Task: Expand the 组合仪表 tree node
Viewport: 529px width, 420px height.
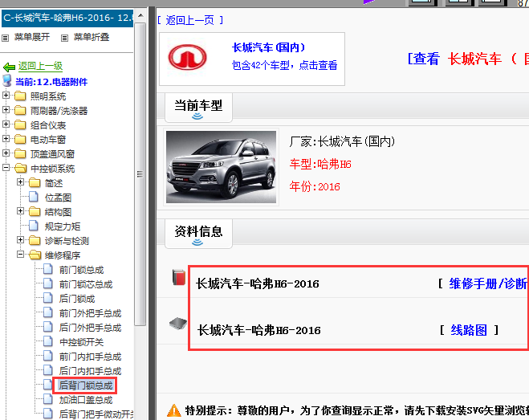Action: (x=6, y=124)
